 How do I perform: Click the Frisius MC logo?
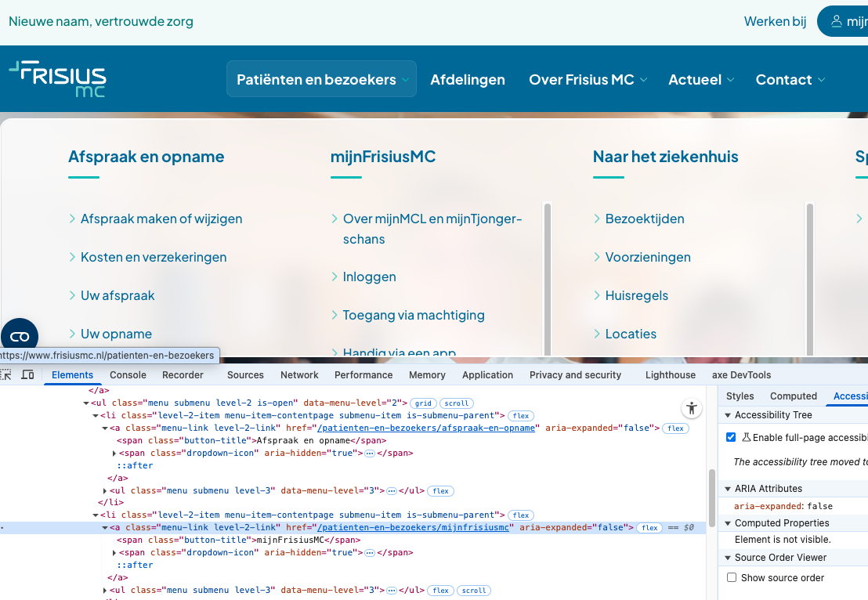57,78
